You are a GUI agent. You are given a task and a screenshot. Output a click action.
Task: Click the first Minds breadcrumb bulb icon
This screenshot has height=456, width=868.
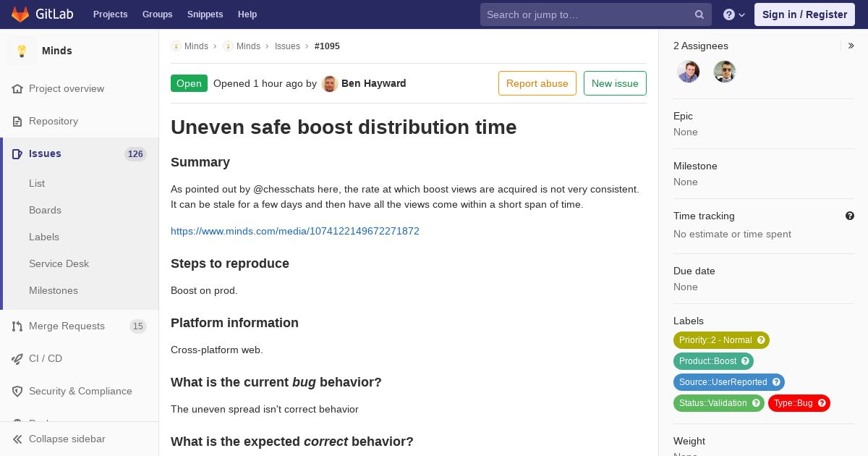click(x=176, y=46)
